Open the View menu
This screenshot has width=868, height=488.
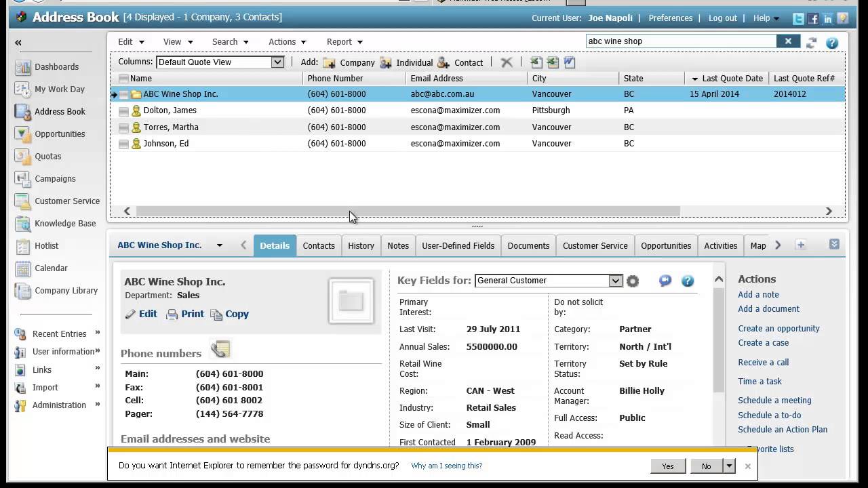[178, 42]
